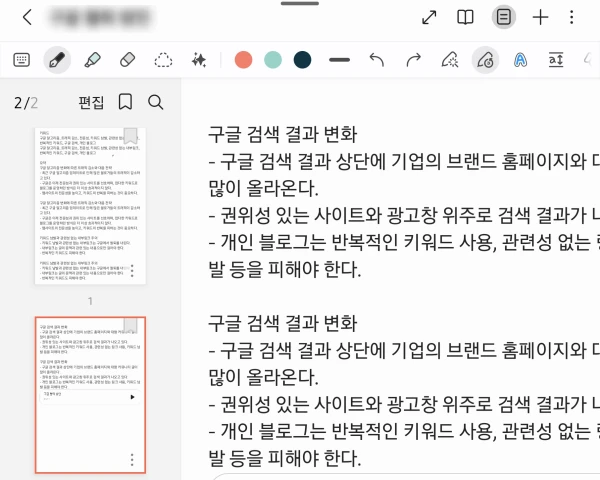
Task: Tap the 편집 edit button
Action: pyautogui.click(x=91, y=102)
